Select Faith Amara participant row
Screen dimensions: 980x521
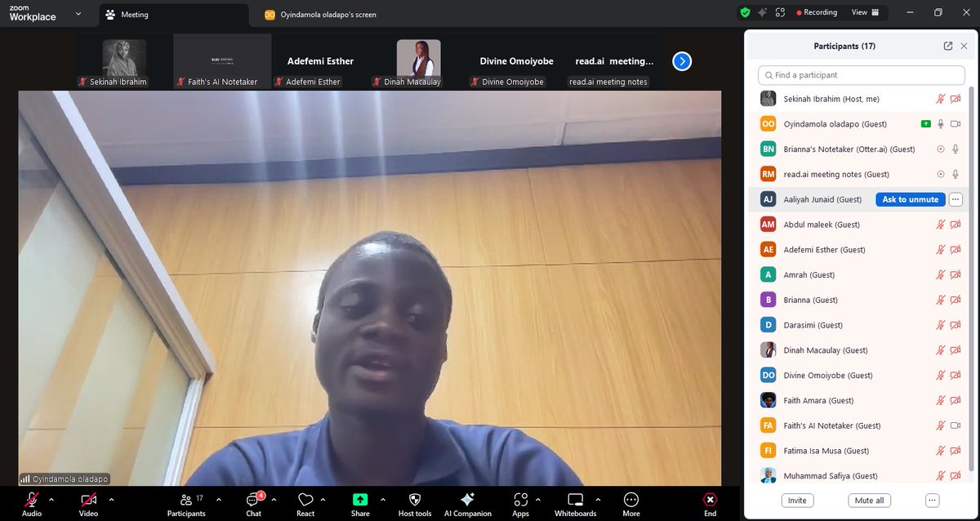[861, 400]
